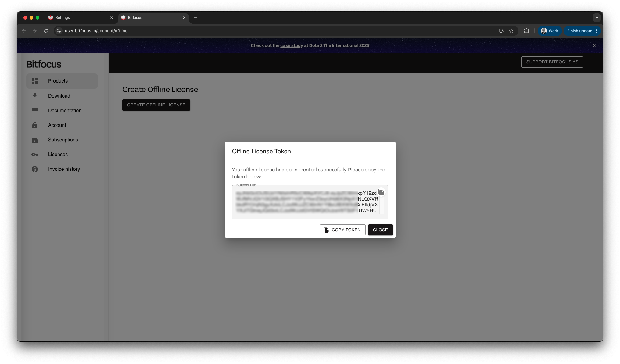The height and width of the screenshot is (364, 620).
Task: Switch to the Settings tab
Action: tap(81, 18)
